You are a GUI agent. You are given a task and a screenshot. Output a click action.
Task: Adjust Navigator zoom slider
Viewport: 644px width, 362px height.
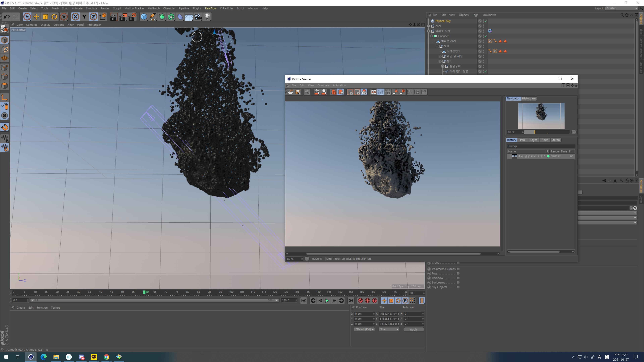(x=547, y=132)
